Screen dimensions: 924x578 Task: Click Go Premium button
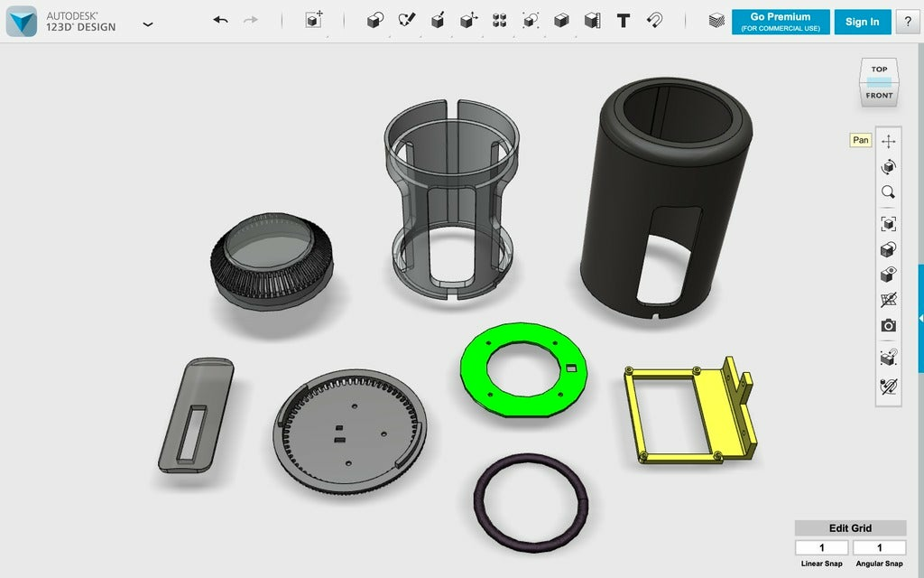click(x=781, y=22)
